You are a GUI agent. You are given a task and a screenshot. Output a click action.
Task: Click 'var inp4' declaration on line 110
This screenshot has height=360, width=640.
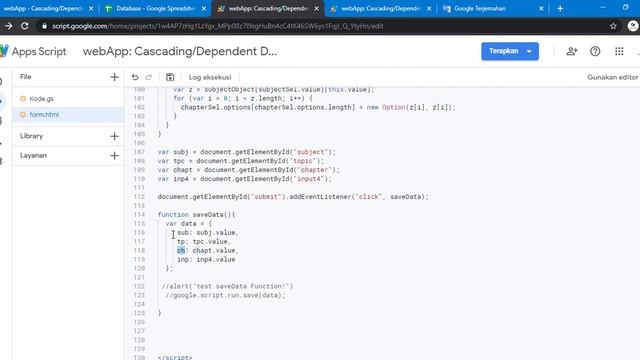pyautogui.click(x=245, y=179)
